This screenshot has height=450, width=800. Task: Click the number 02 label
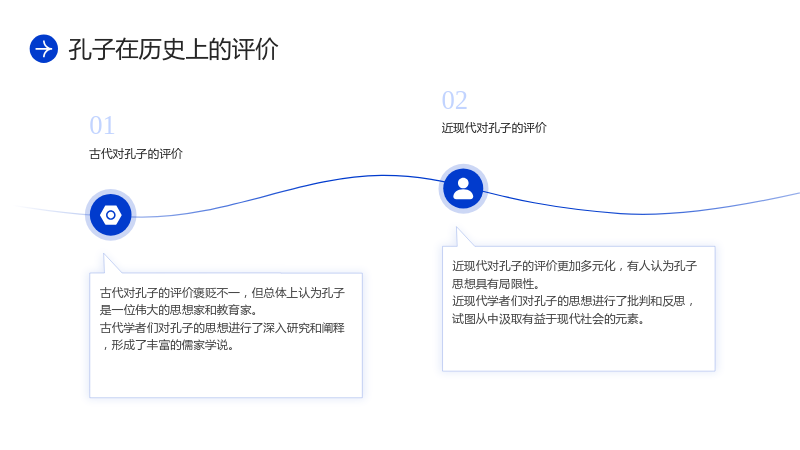point(454,100)
